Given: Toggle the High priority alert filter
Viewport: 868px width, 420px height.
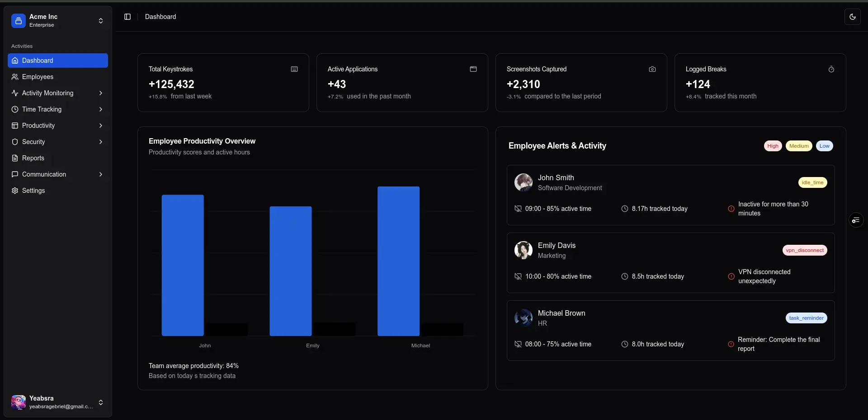Looking at the screenshot, I should (773, 146).
